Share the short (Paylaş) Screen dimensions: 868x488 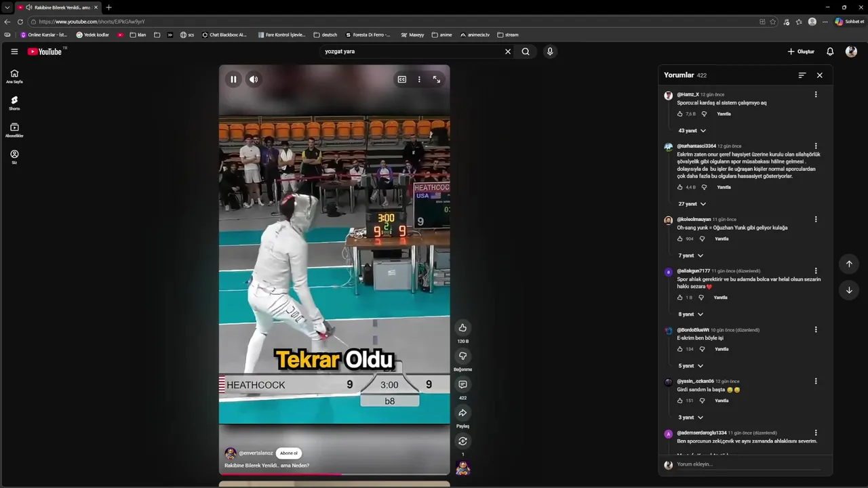point(462,413)
